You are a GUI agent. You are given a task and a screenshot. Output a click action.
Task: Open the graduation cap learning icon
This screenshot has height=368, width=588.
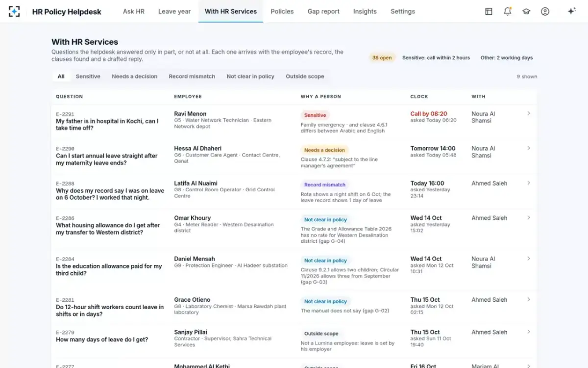(526, 11)
